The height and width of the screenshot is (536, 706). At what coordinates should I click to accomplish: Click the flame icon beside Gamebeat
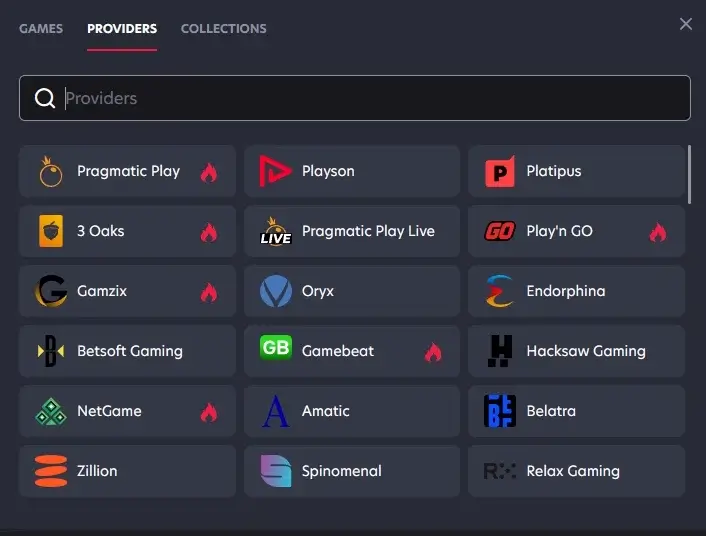(x=433, y=352)
